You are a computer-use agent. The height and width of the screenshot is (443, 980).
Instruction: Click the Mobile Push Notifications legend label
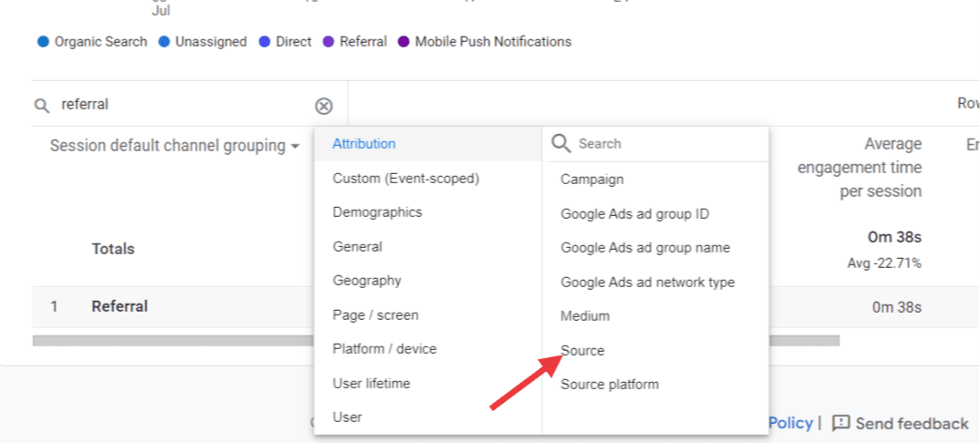click(493, 43)
